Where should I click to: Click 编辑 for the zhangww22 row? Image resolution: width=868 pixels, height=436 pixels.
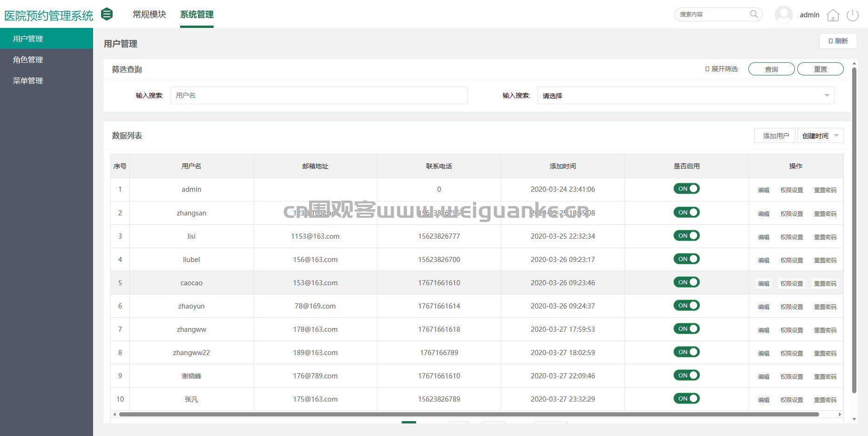763,353
